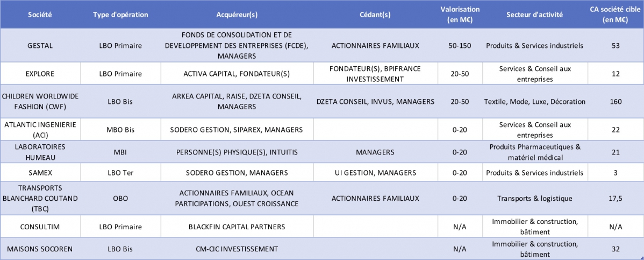Image resolution: width=644 pixels, height=260 pixels.
Task: Select the Children Worldwide Fashion (CWF) cell
Action: [x=40, y=101]
